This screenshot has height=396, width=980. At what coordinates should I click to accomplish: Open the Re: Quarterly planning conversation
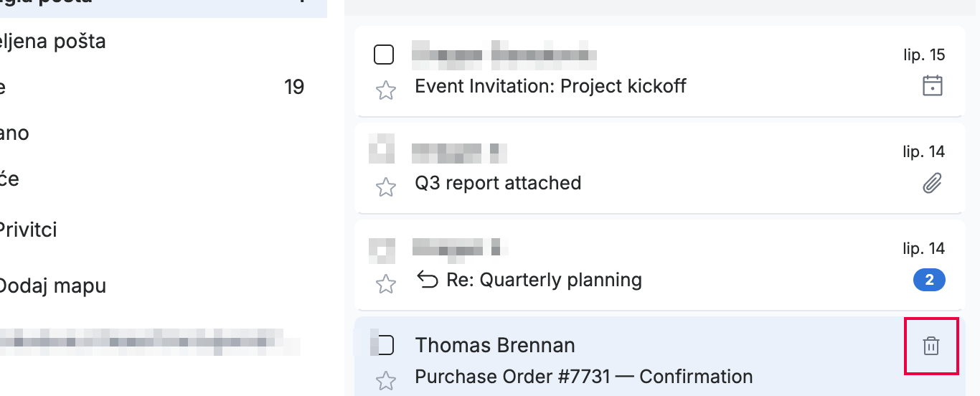pos(544,280)
